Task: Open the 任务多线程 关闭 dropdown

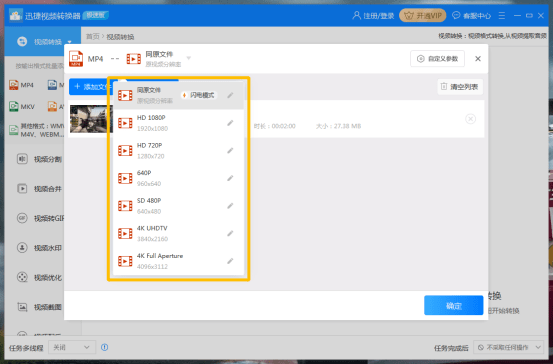Action: 72,347
